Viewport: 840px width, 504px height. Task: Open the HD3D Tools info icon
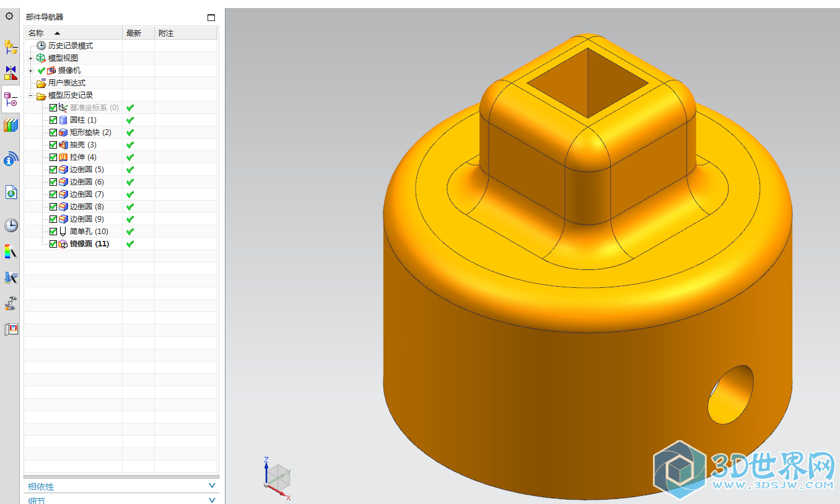11,160
